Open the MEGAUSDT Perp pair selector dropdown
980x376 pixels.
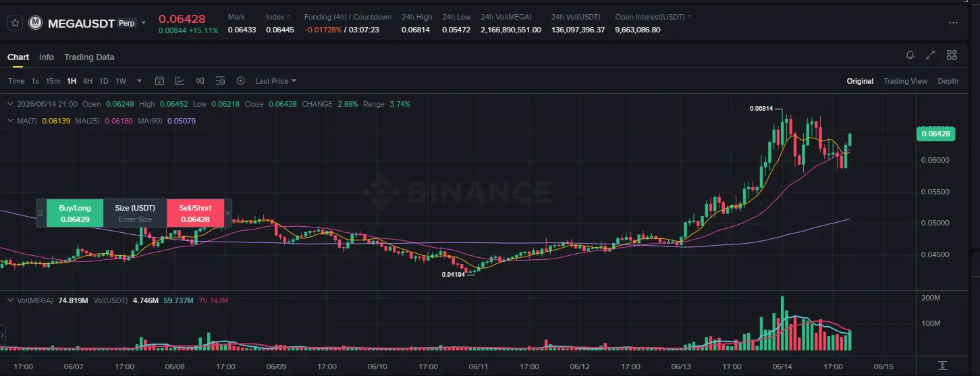(x=144, y=23)
